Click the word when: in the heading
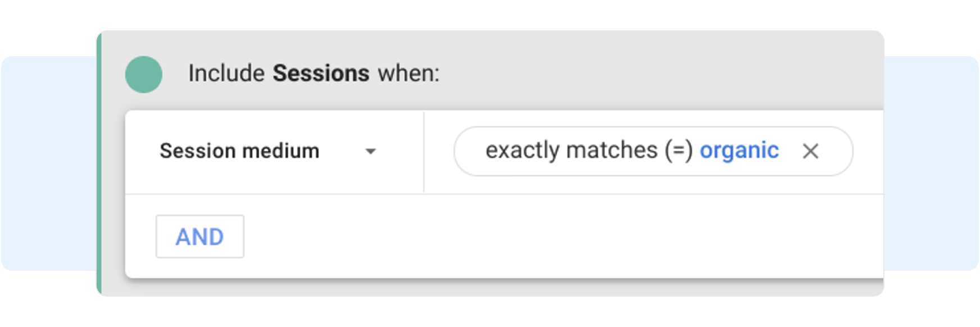The height and width of the screenshot is (327, 980). tap(409, 74)
